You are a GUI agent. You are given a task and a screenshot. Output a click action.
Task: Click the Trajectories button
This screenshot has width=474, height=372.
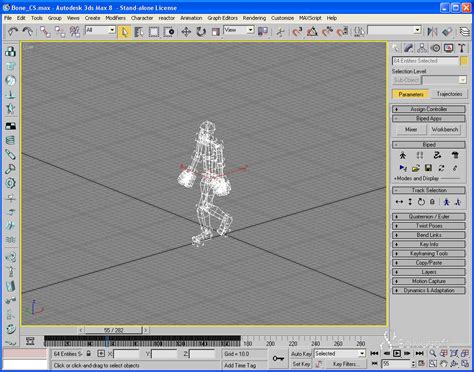point(449,94)
